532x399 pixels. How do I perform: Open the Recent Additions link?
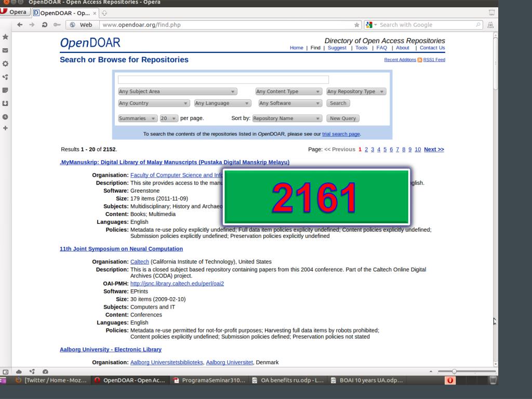coord(400,60)
